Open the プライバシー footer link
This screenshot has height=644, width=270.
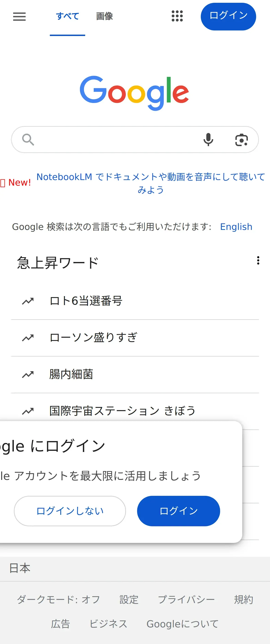pos(186,599)
